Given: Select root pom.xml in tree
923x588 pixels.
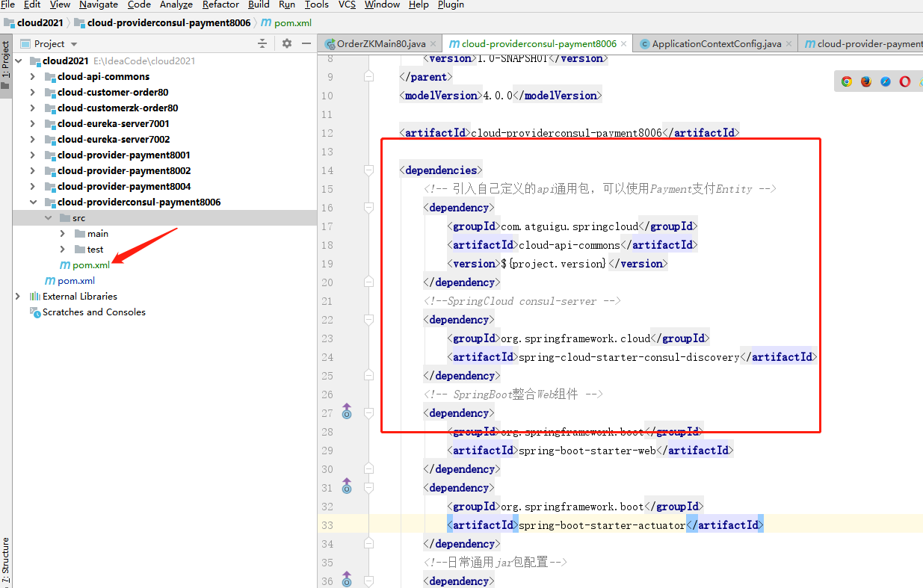Looking at the screenshot, I should (x=76, y=281).
